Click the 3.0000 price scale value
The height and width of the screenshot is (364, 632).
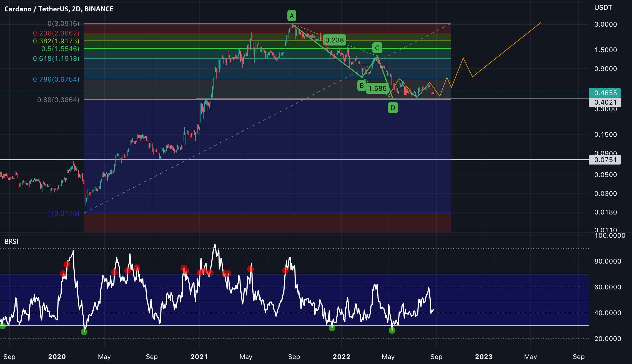coord(606,24)
